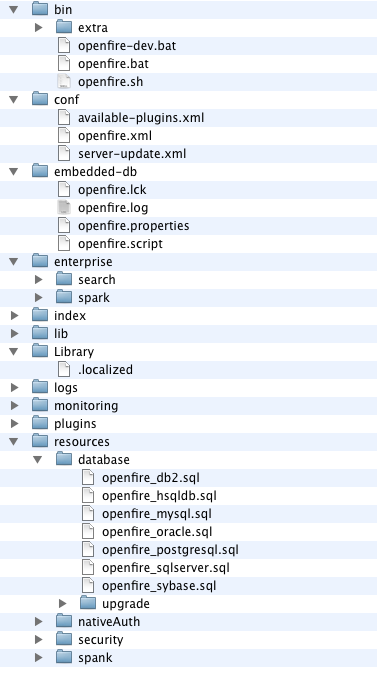Select the openfire.properties file name

(133, 226)
